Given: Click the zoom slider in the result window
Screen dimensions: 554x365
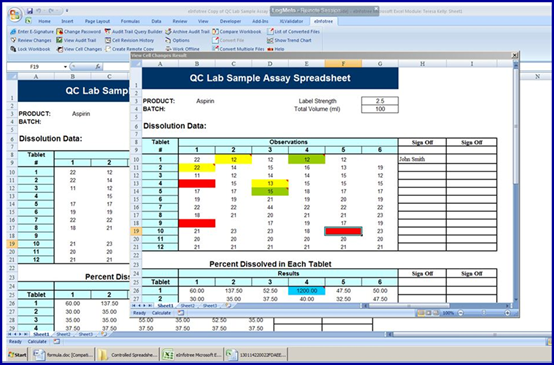Looking at the screenshot, I should 484,313.
